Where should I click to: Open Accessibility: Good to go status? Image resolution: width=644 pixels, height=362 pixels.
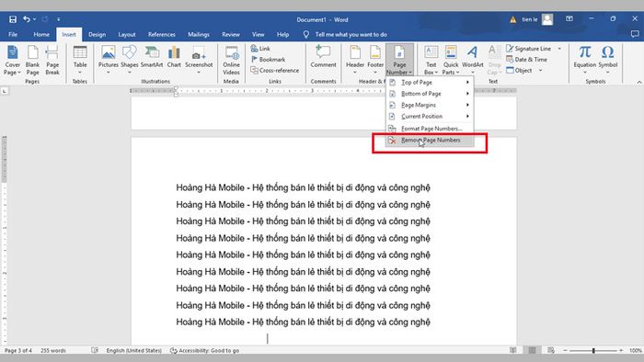pyautogui.click(x=204, y=351)
